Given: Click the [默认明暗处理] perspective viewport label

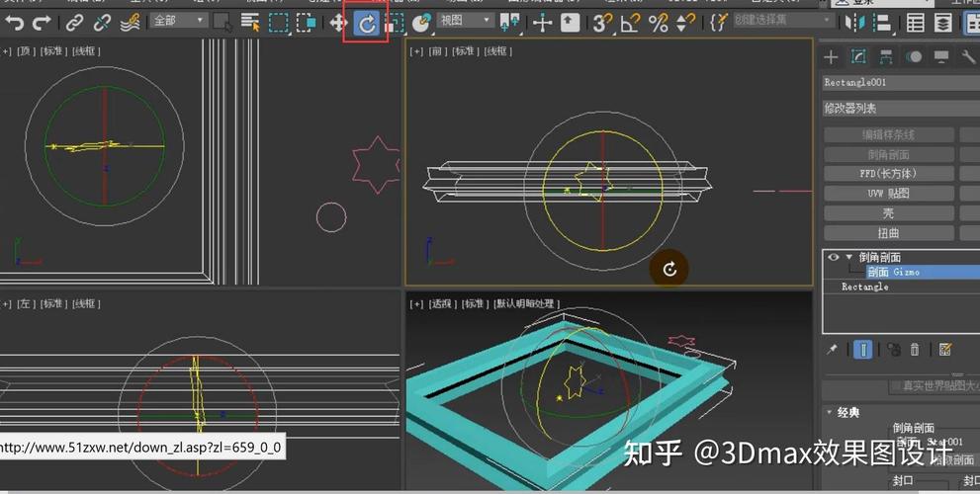Looking at the screenshot, I should (526, 304).
